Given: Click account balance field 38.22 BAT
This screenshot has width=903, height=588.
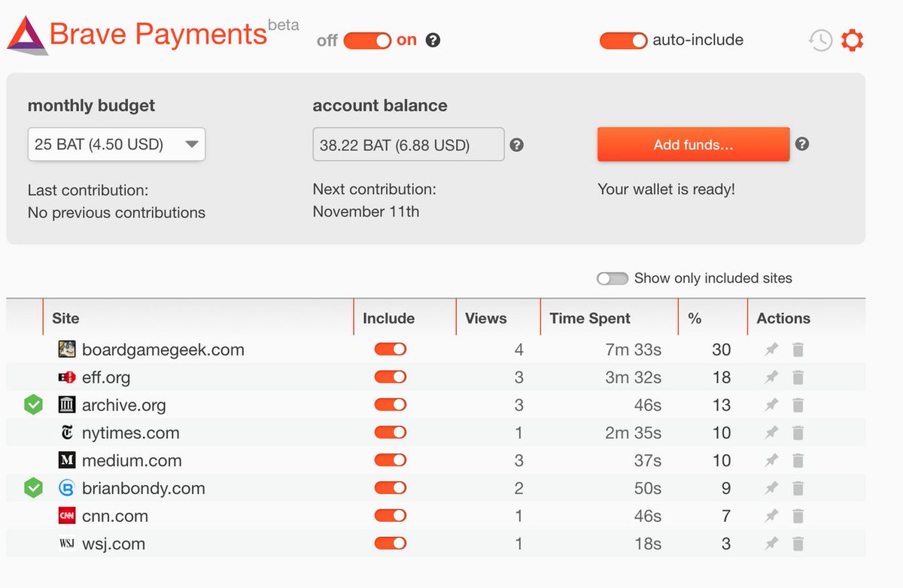Looking at the screenshot, I should point(409,144).
